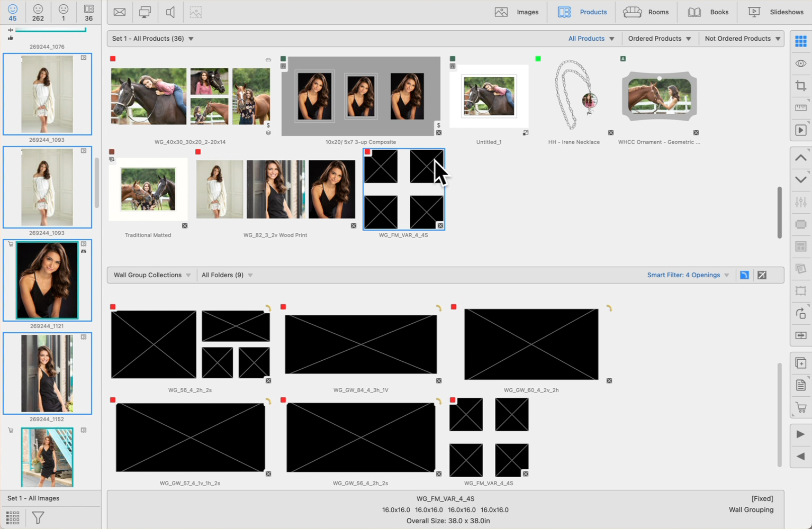Toggle the blue smart filter button

click(744, 275)
